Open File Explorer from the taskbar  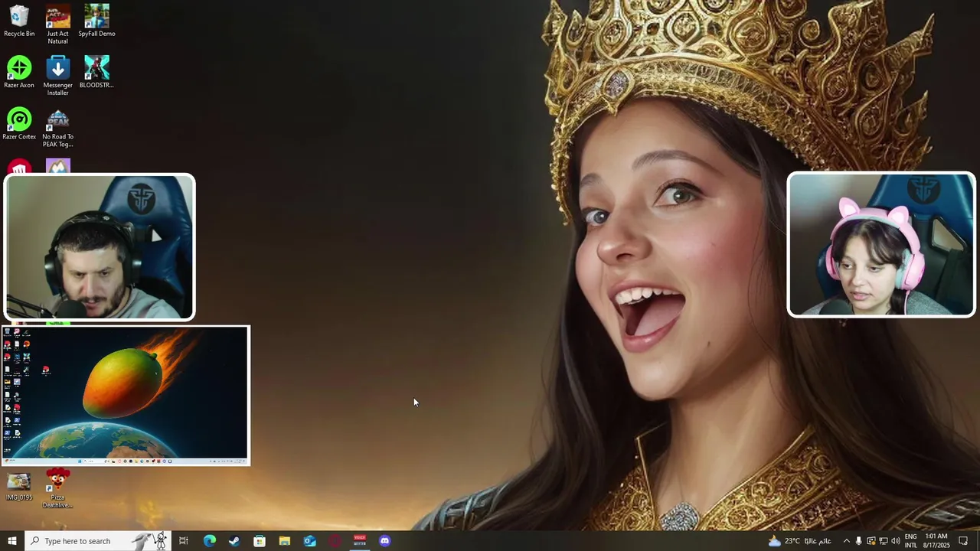coord(285,541)
